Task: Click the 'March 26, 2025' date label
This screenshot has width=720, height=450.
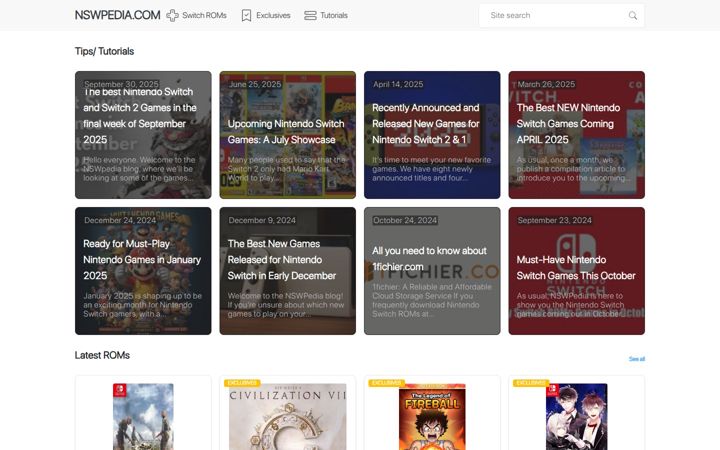Action: pos(546,84)
